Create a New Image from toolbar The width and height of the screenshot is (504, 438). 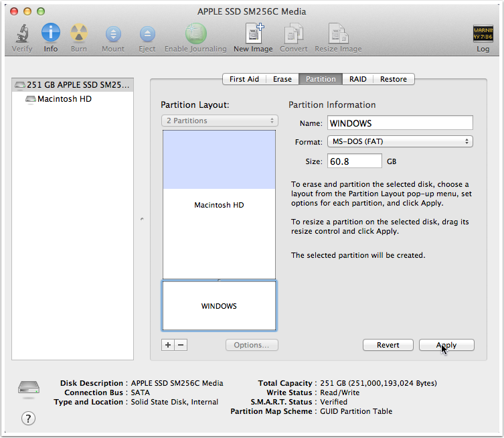254,33
